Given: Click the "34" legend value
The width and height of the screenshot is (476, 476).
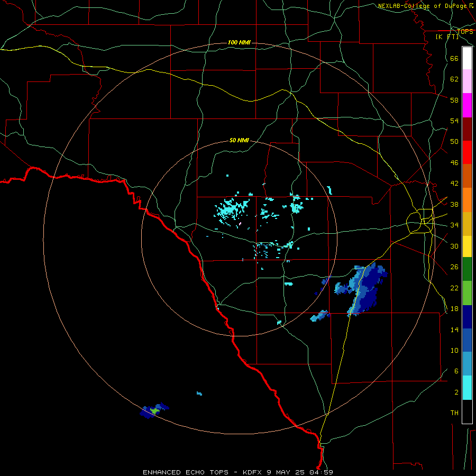Looking at the screenshot, I should (454, 225).
